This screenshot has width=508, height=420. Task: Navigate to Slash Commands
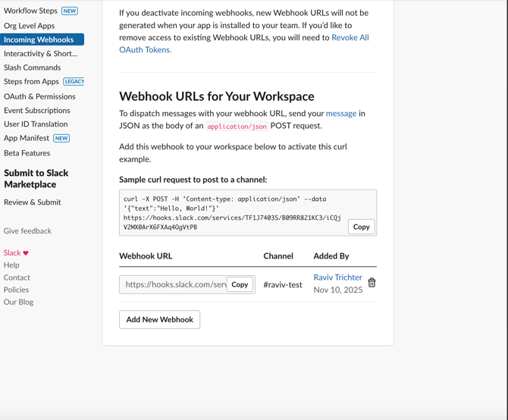click(32, 67)
